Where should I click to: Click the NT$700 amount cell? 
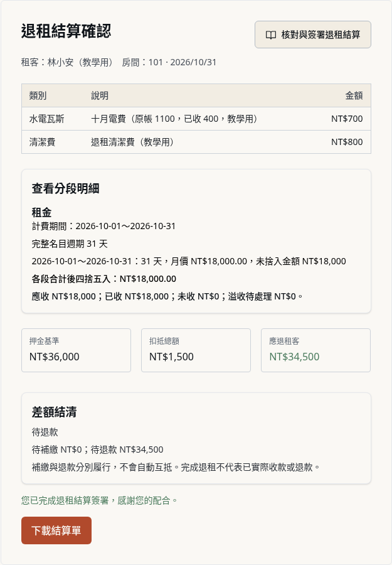(x=347, y=119)
